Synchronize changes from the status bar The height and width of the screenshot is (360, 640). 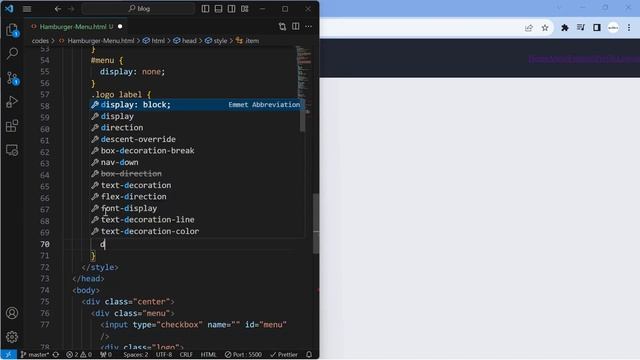click(56, 354)
